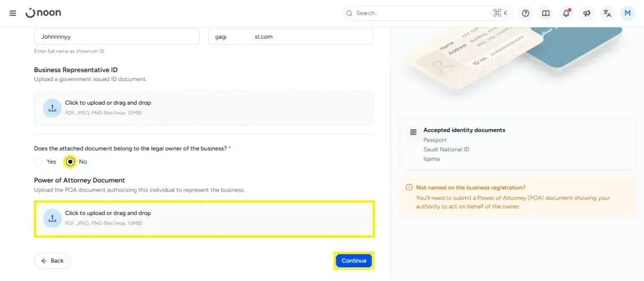Open the book guide icon
The height and width of the screenshot is (281, 644).
[x=546, y=13]
